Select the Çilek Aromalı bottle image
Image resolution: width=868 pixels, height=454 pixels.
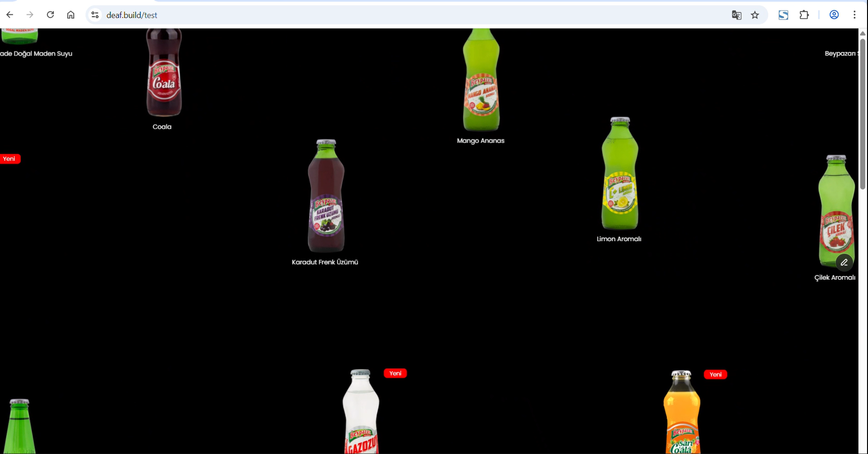(x=837, y=211)
